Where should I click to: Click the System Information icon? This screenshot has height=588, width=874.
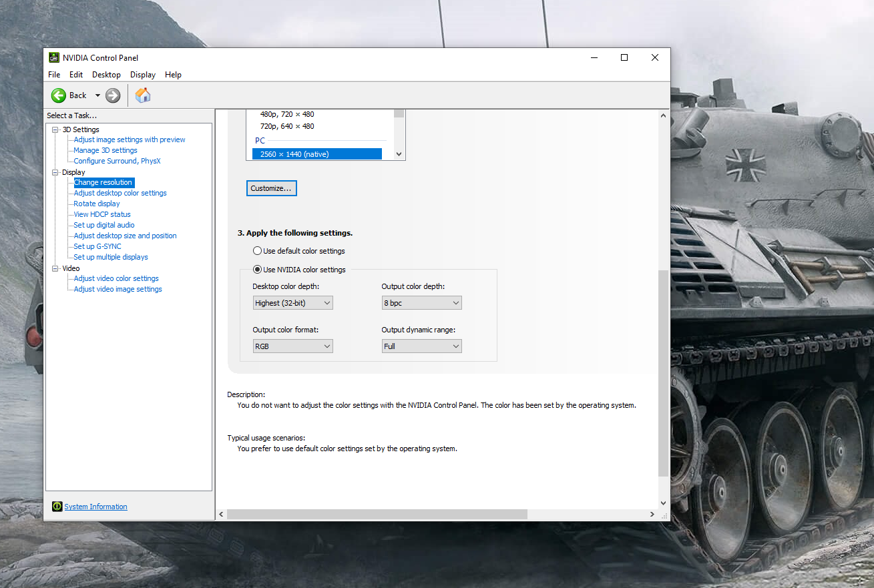(x=57, y=507)
